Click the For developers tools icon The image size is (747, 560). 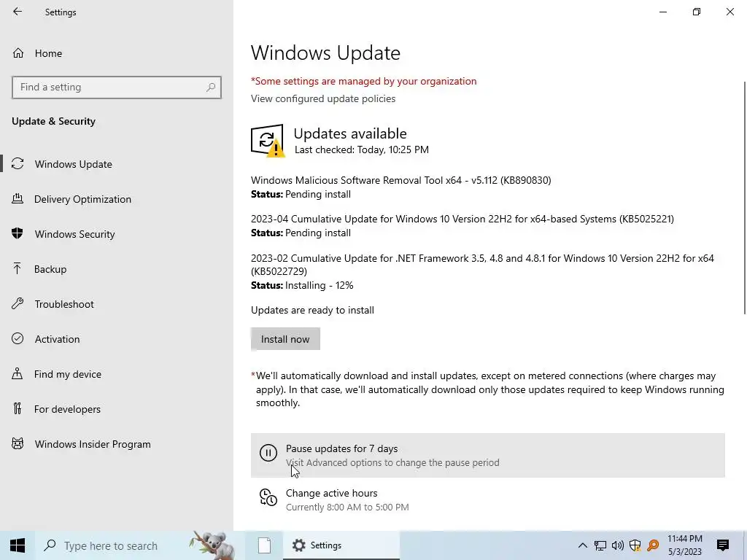coord(18,408)
